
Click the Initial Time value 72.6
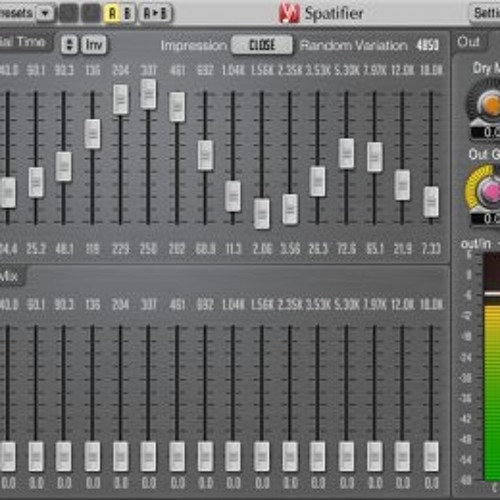coord(346,249)
